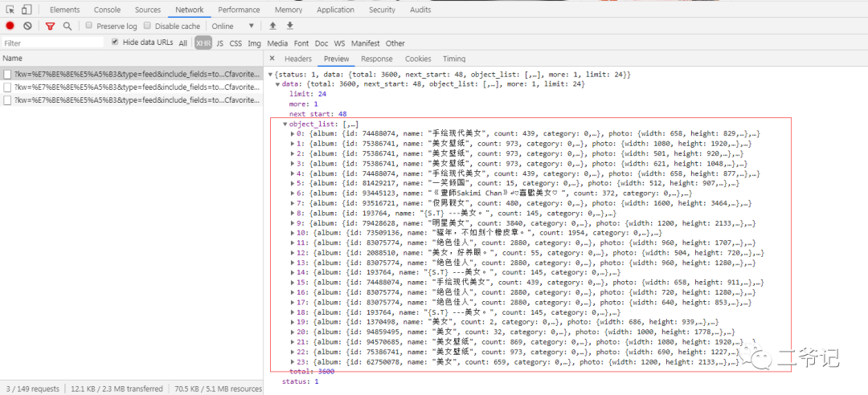Sort requests by the Name column header
The width and height of the screenshot is (868, 395).
pyautogui.click(x=131, y=58)
